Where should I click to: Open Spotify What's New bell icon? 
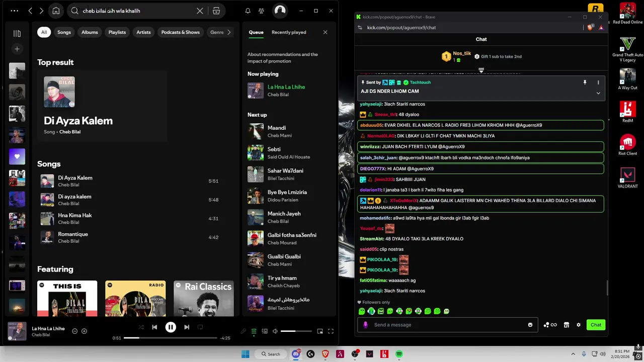248,11
